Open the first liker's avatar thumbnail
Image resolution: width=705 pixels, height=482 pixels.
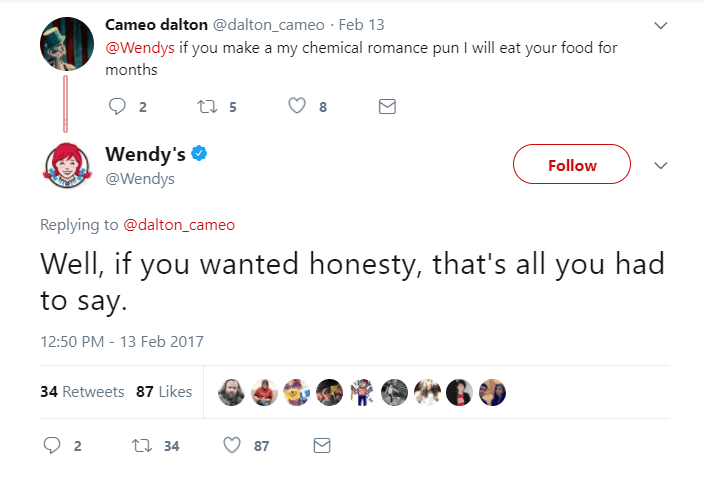[232, 392]
